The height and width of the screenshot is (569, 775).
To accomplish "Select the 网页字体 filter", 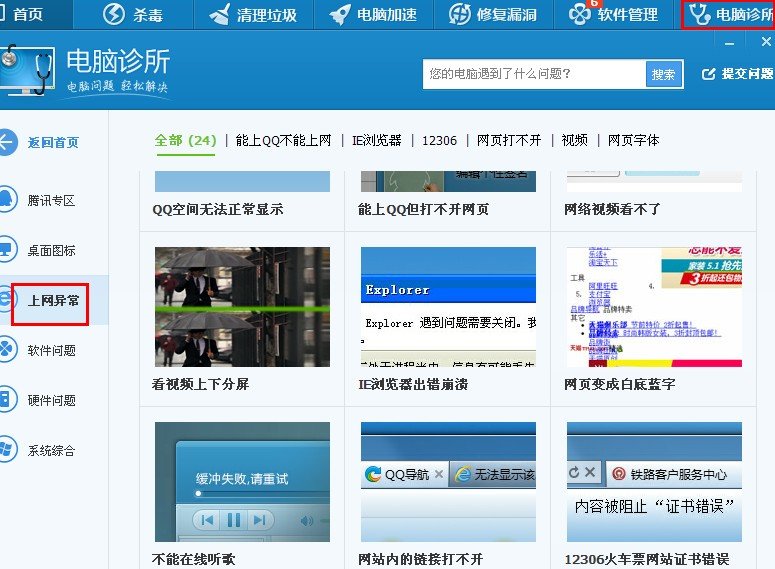I will point(634,140).
